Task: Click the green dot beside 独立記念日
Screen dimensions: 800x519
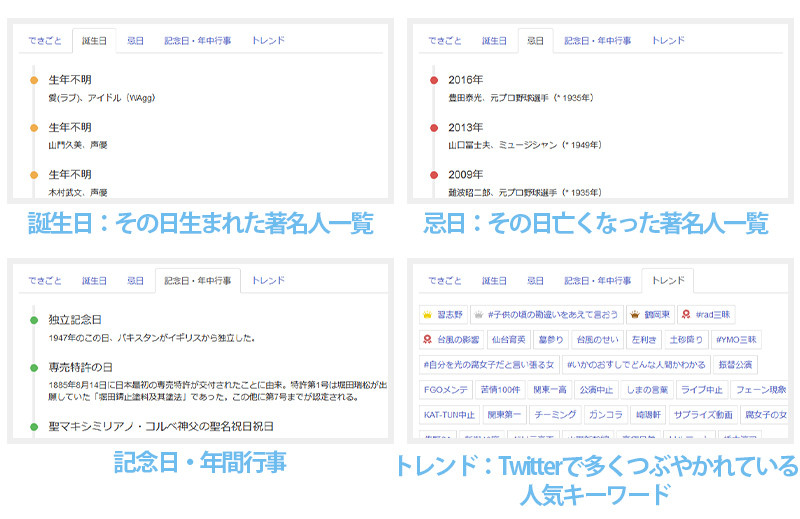Action: tap(33, 320)
